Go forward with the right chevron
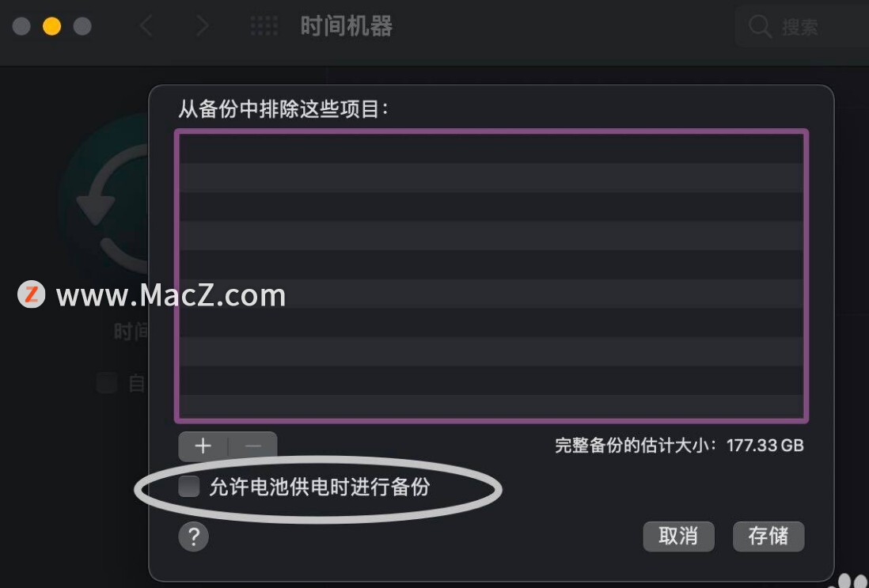 pos(203,26)
